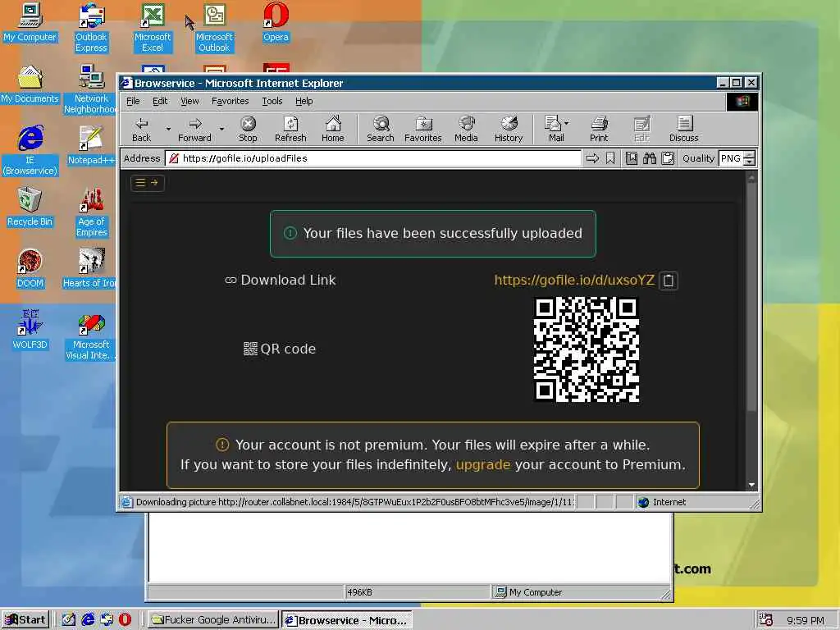Click the Start button
840x630 pixels.
[x=25, y=620]
